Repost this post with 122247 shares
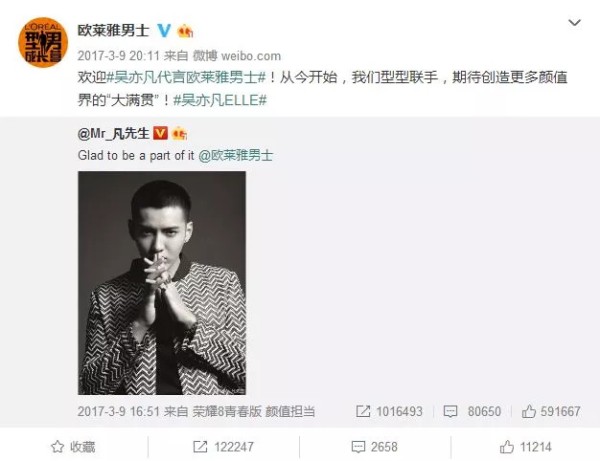600x461 pixels. (x=223, y=447)
